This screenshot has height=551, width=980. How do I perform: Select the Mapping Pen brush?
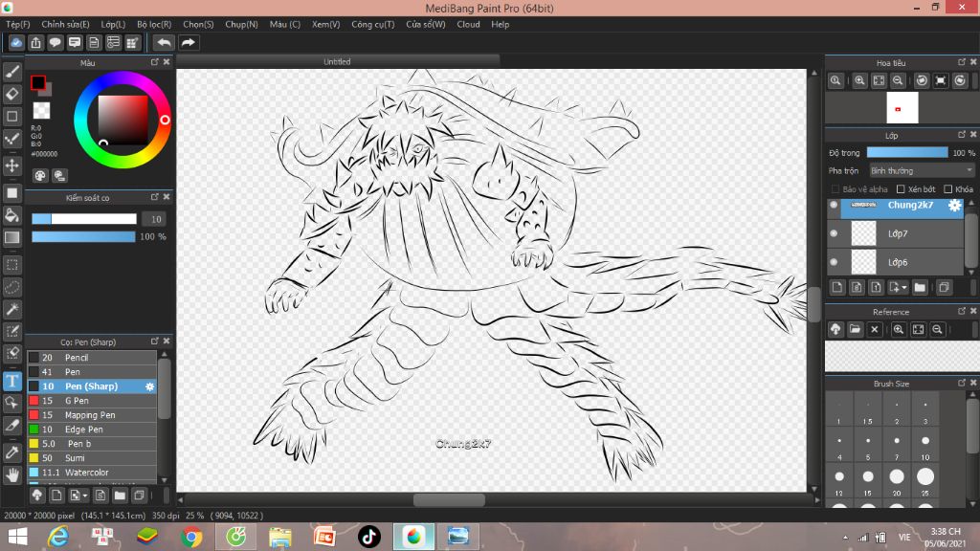click(91, 415)
